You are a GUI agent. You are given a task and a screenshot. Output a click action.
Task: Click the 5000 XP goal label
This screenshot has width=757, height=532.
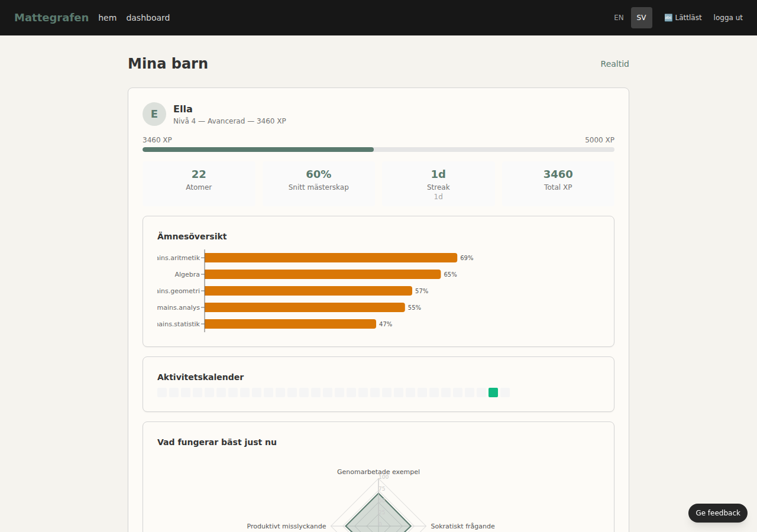[600, 140]
